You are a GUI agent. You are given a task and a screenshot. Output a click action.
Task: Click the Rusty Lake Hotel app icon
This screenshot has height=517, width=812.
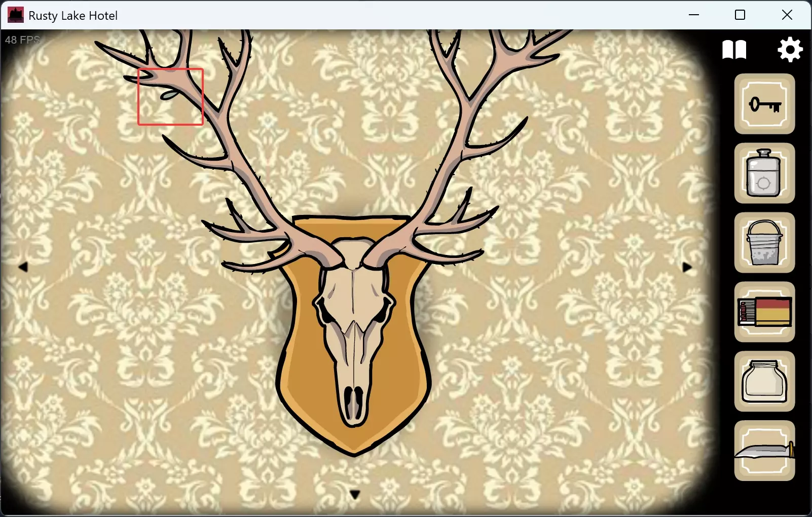coord(16,15)
